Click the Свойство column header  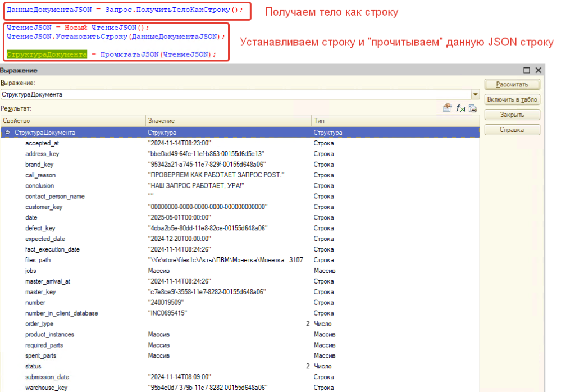tap(72, 121)
